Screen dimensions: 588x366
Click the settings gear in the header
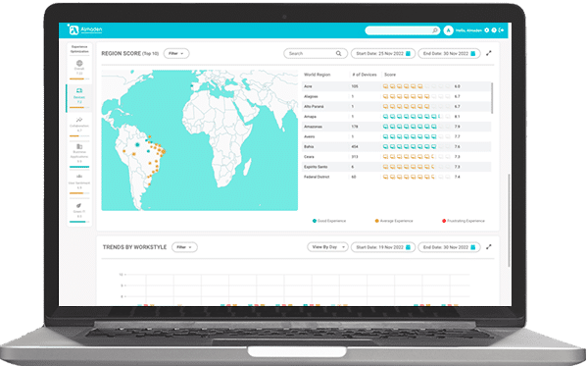click(487, 30)
